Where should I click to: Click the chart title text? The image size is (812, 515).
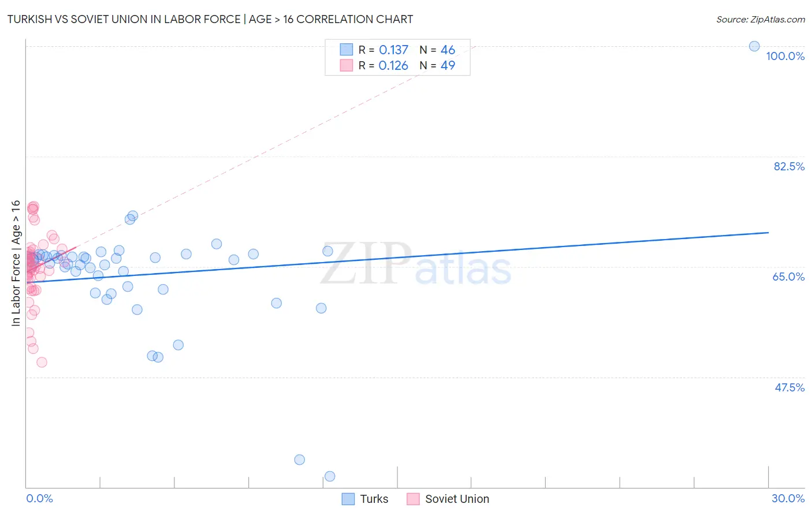[x=210, y=19]
